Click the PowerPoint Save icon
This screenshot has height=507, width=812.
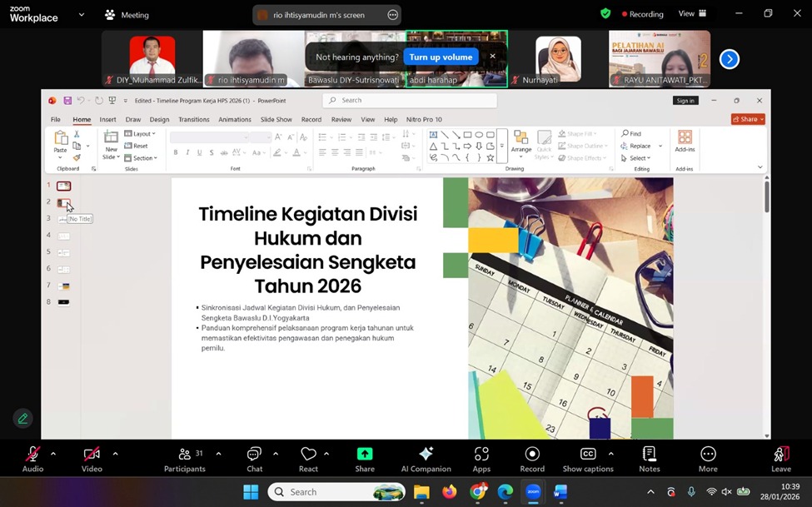[x=67, y=101]
